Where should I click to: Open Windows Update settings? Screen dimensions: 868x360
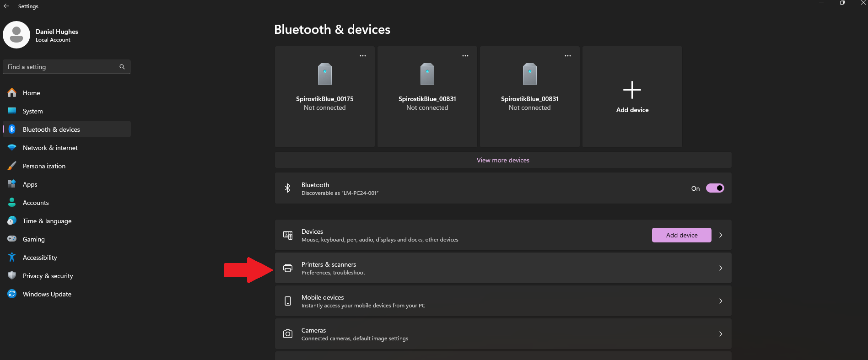point(67,294)
